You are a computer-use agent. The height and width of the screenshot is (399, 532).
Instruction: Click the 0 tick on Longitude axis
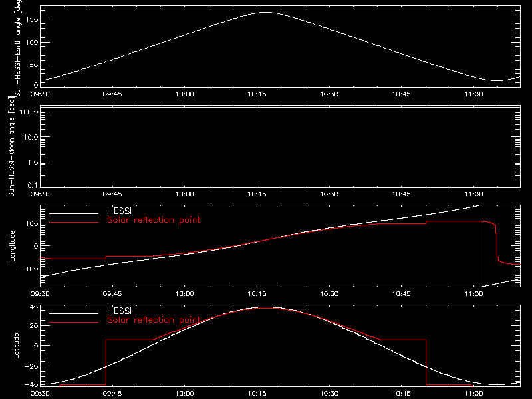click(x=36, y=246)
